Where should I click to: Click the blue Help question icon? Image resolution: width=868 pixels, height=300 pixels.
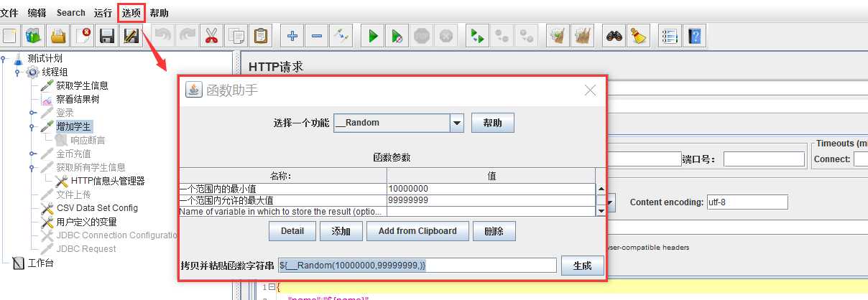694,36
